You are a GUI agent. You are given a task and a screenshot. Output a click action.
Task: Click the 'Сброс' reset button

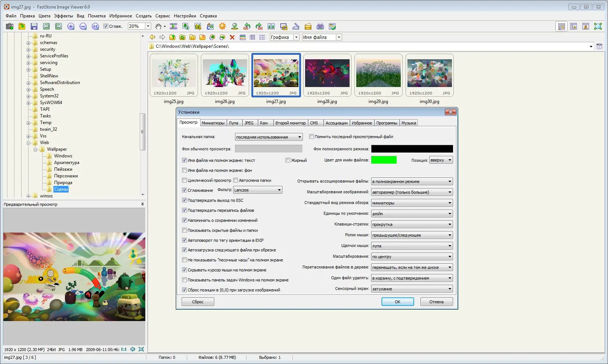[x=198, y=302]
